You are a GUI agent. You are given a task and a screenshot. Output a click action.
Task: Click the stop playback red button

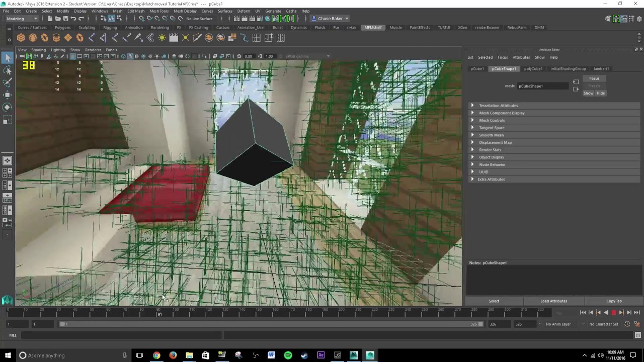[614, 313]
